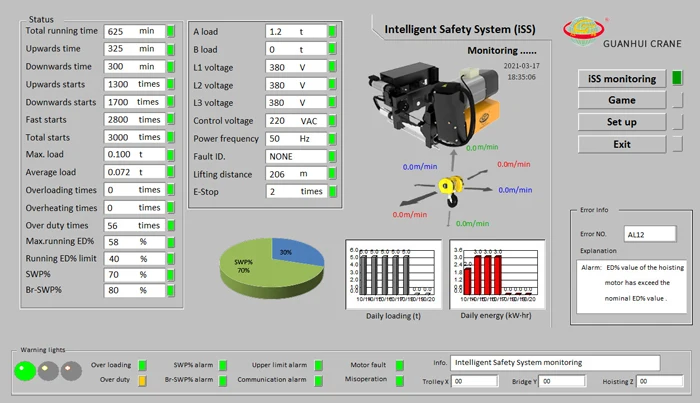This screenshot has width=700, height=403.
Task: Toggle indicator beside the Set up button
Action: (677, 122)
